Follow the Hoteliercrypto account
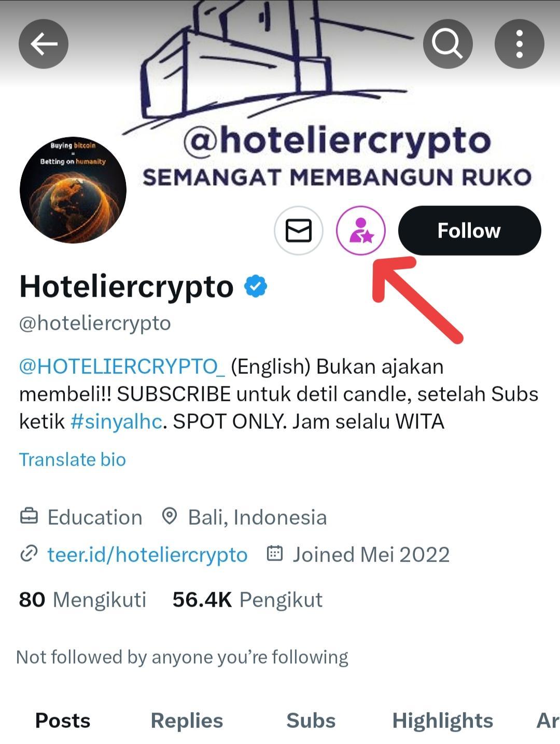 click(x=469, y=231)
